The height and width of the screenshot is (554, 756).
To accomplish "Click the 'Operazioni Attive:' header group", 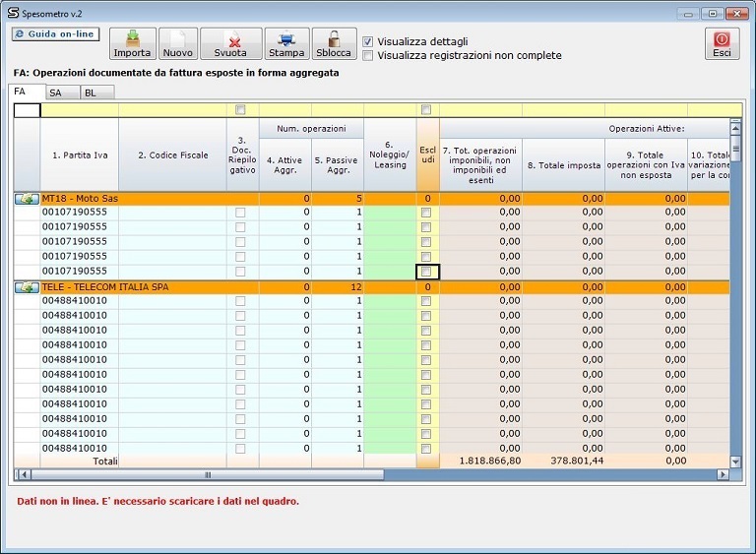I will 647,129.
